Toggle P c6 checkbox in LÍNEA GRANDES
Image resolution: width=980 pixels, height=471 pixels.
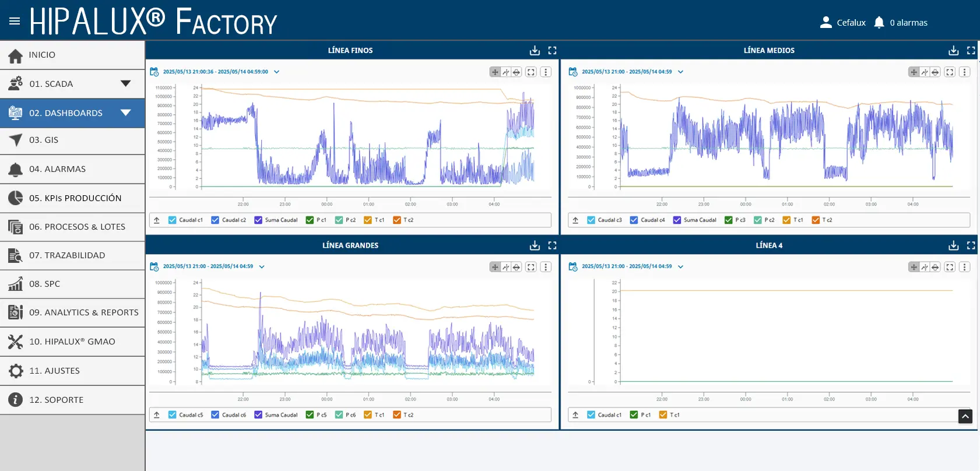pyautogui.click(x=339, y=414)
